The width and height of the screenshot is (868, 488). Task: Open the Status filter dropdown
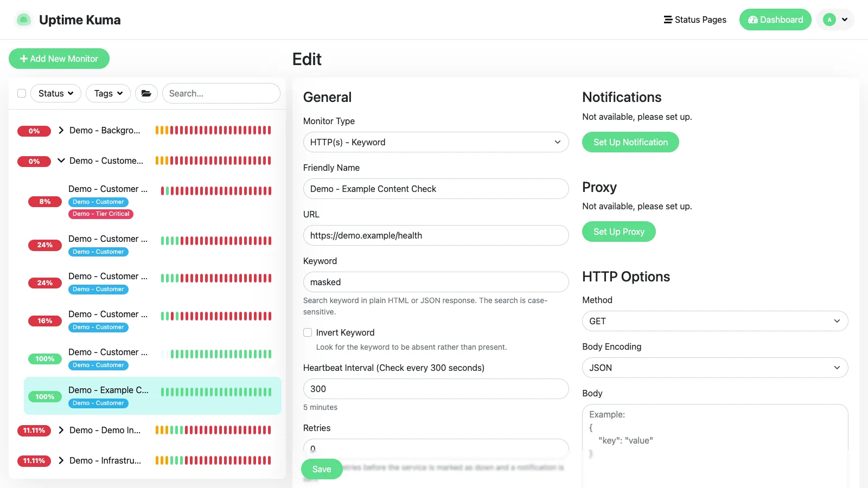coord(56,93)
